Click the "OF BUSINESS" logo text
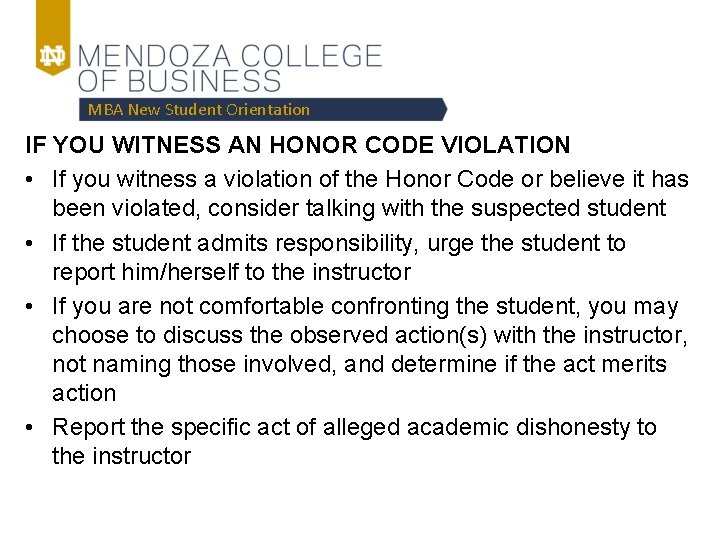 [180, 83]
